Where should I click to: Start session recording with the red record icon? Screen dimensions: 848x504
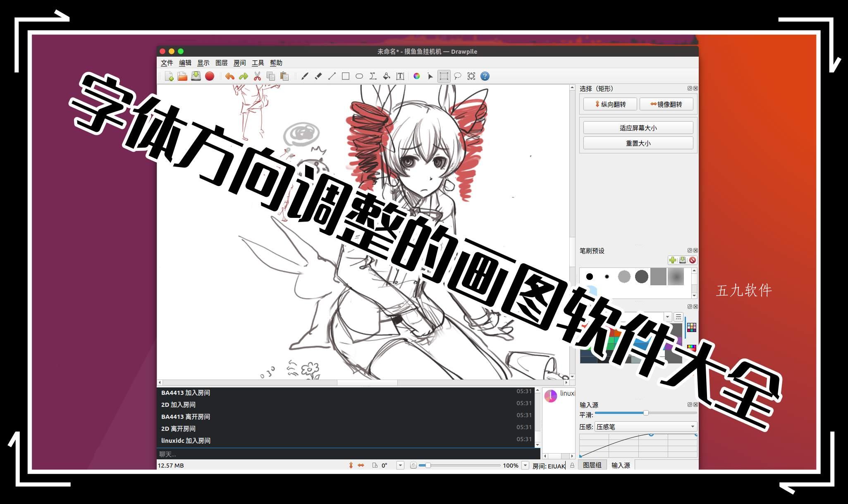pos(210,76)
